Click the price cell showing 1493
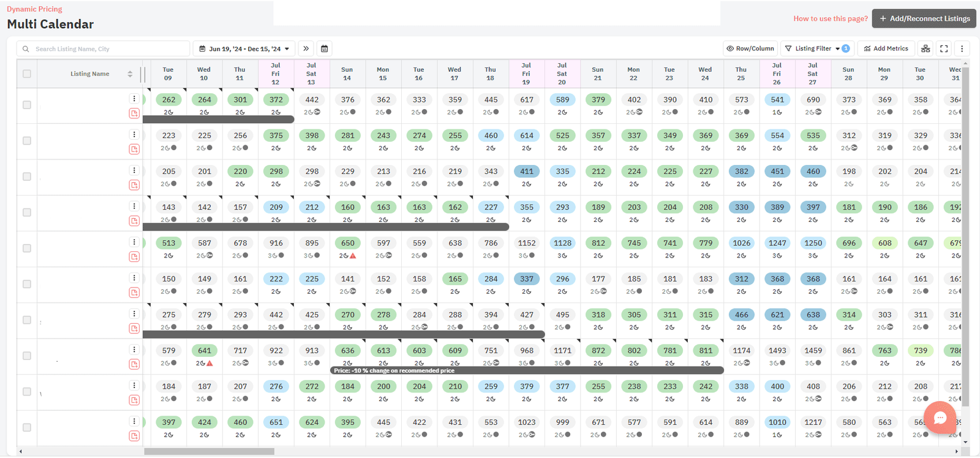This screenshot has width=980, height=458. [x=777, y=351]
